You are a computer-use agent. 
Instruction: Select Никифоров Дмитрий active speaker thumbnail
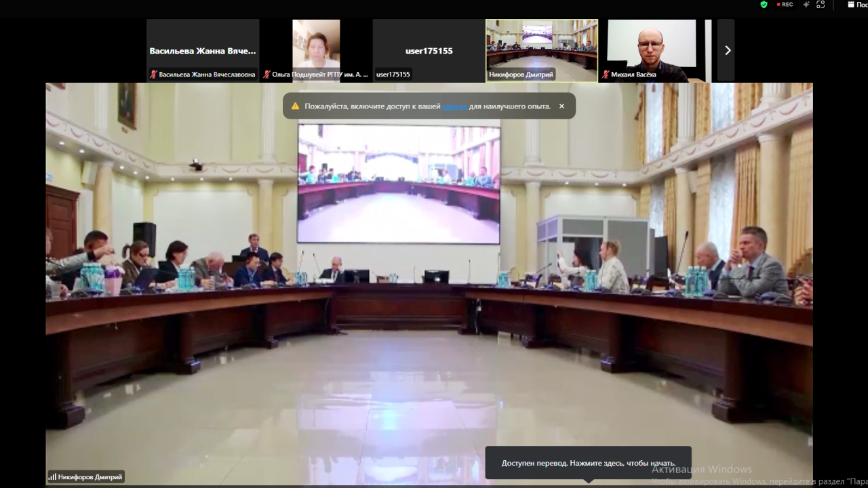[541, 46]
